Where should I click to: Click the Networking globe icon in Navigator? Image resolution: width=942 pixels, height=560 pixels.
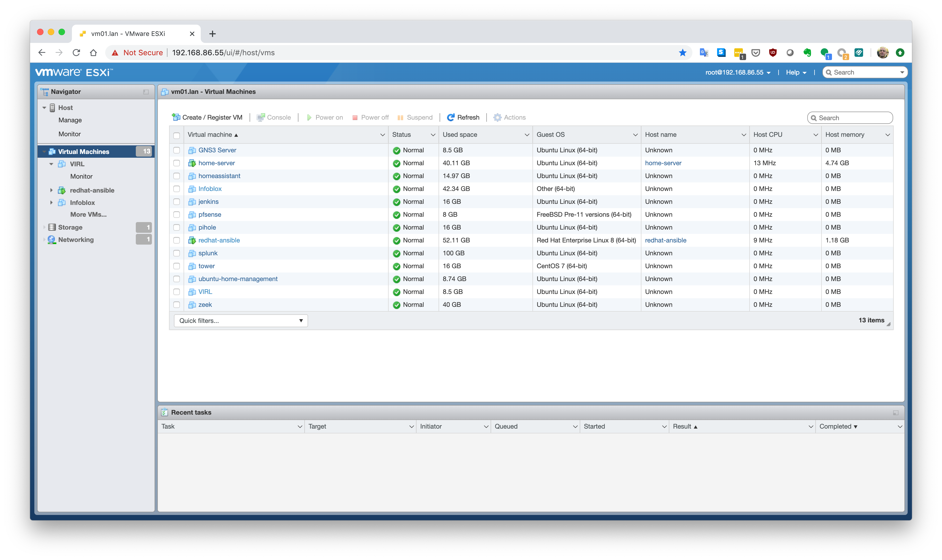coord(52,240)
